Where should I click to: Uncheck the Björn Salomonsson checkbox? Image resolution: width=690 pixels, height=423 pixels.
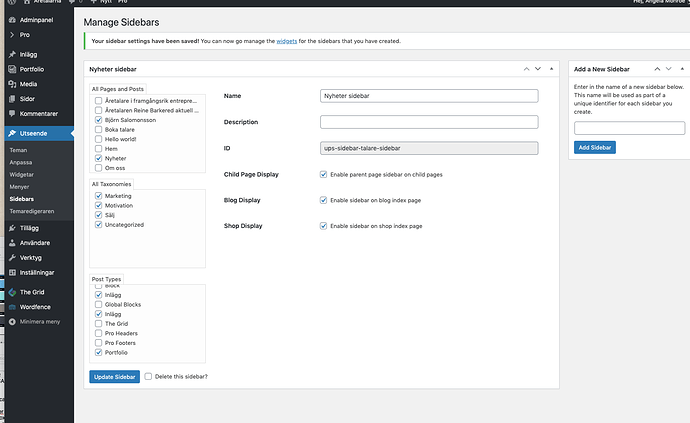[99, 120]
